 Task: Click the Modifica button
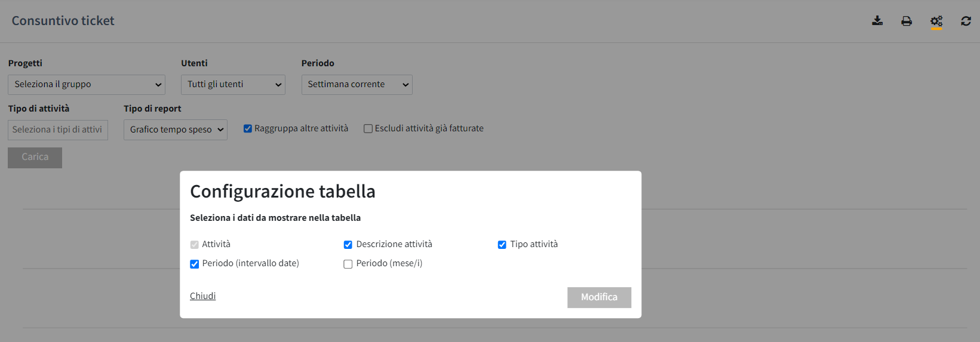point(599,297)
